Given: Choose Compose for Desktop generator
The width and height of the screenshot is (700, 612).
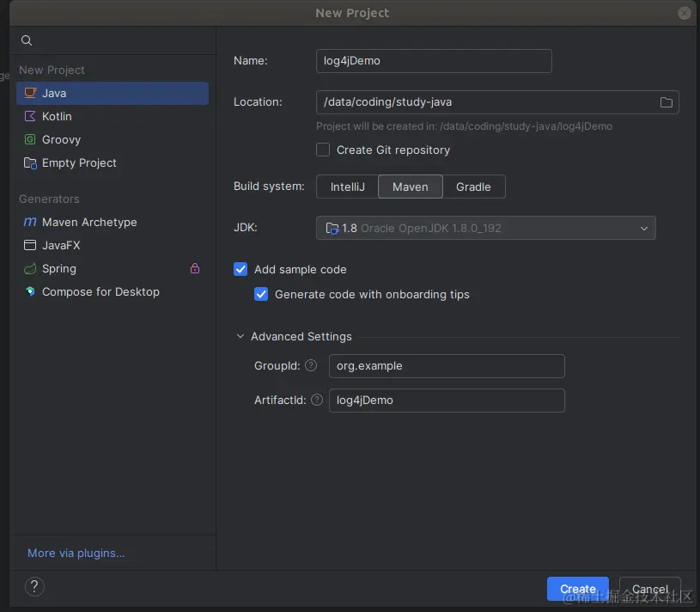Looking at the screenshot, I should tap(113, 291).
